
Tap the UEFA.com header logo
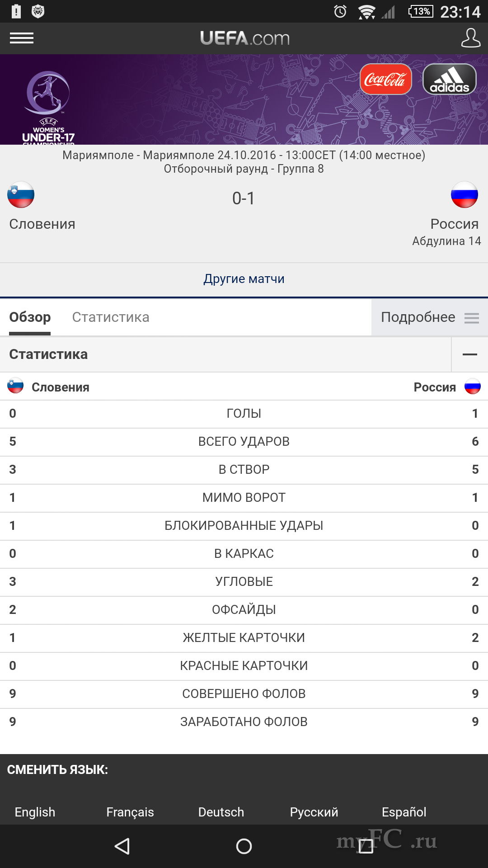coord(244,38)
